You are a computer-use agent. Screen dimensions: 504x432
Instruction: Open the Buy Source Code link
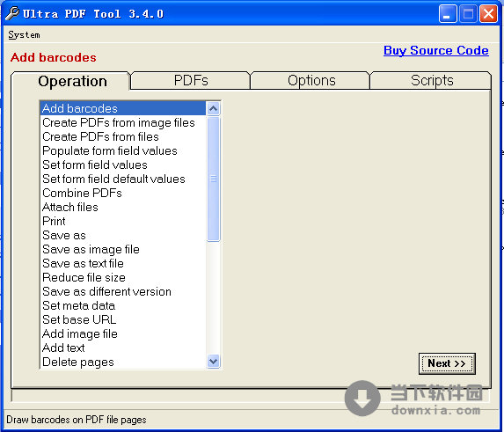(x=436, y=51)
